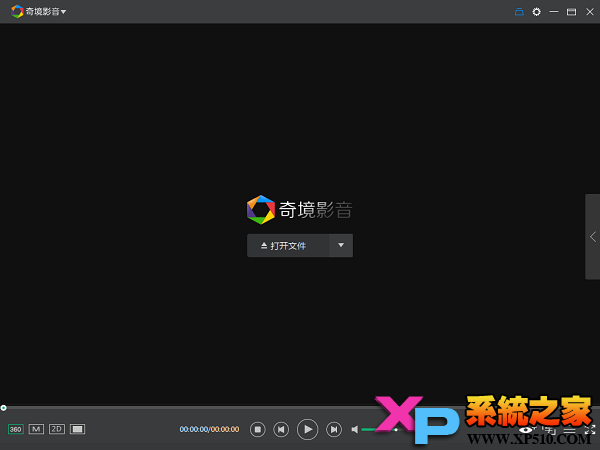Viewport: 600px width, 450px height.
Task: Toggle the eye view icon in bottom bar
Action: point(527,430)
